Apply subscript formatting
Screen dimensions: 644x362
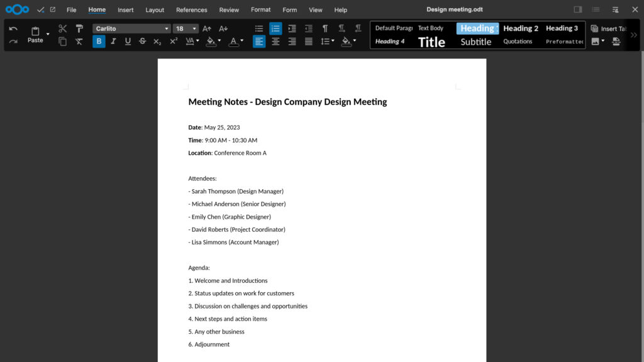[x=157, y=41]
